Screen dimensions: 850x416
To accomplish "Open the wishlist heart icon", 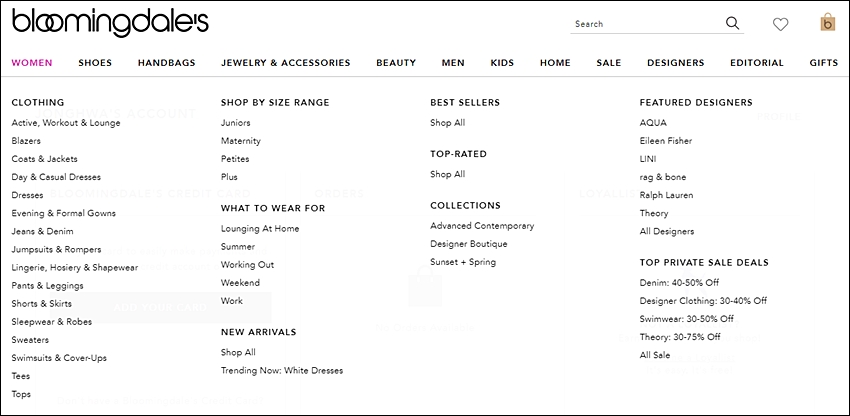I will 780,24.
